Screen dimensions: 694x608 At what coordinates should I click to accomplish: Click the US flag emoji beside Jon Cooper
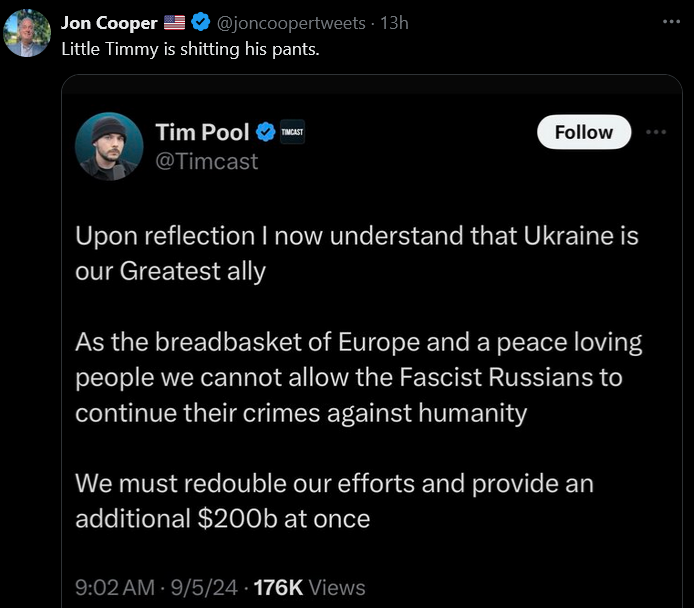point(174,24)
